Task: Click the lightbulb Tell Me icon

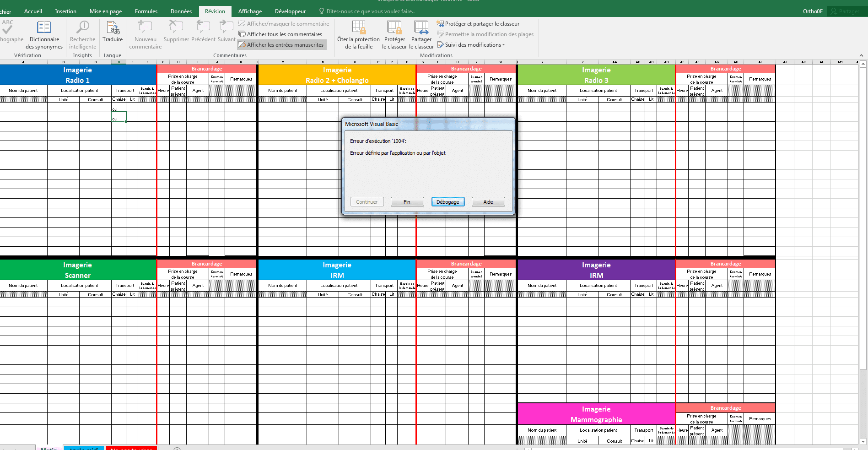Action: point(322,11)
